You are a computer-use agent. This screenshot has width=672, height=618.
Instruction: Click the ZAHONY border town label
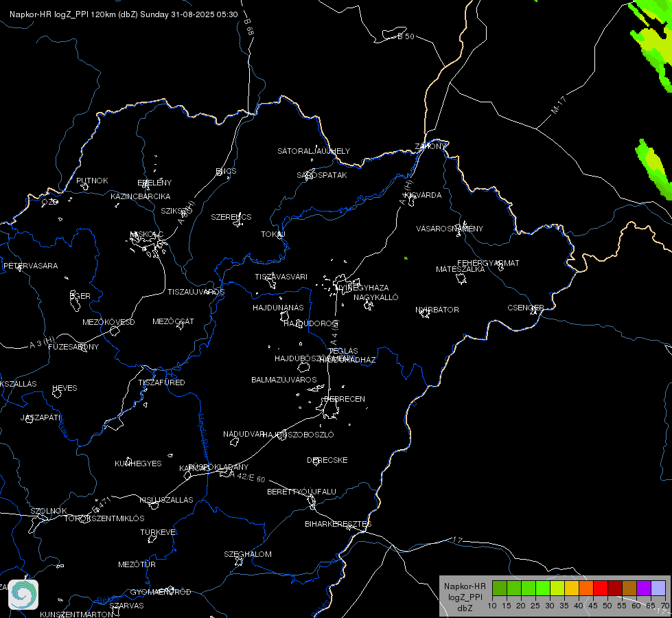(430, 146)
